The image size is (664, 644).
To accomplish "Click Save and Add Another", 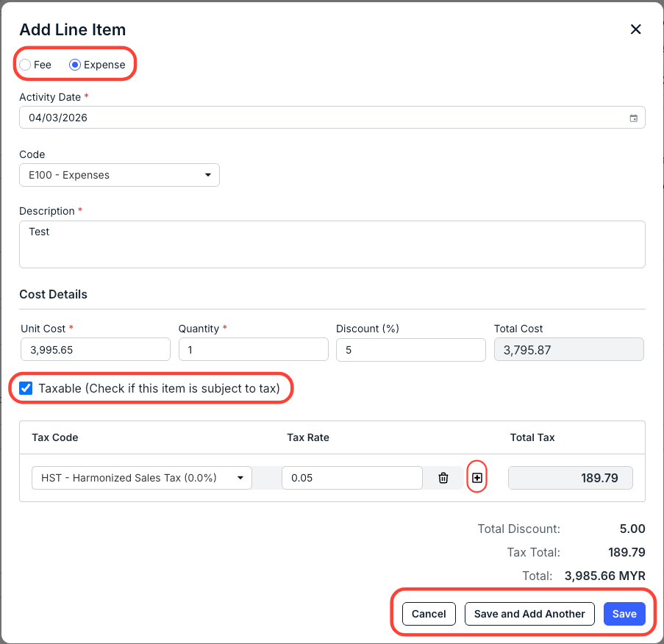I will tap(529, 614).
